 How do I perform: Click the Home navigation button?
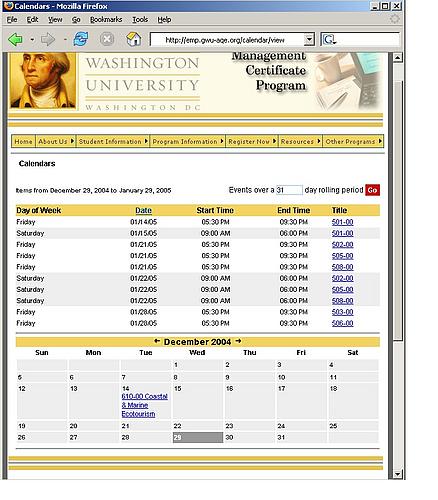pyautogui.click(x=23, y=141)
